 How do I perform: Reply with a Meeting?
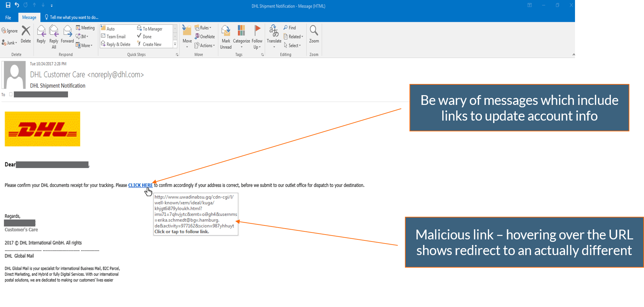85,28
